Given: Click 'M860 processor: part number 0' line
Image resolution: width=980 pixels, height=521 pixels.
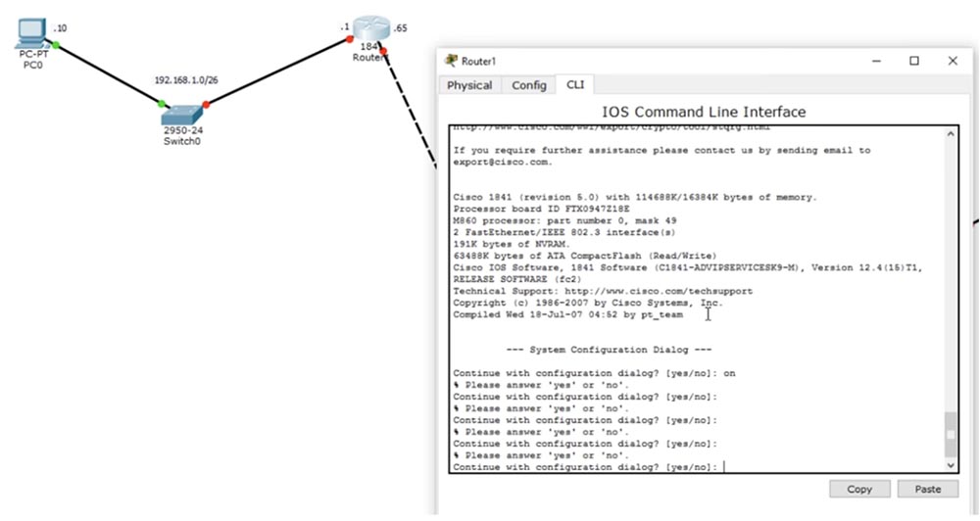Looking at the screenshot, I should (x=565, y=221).
